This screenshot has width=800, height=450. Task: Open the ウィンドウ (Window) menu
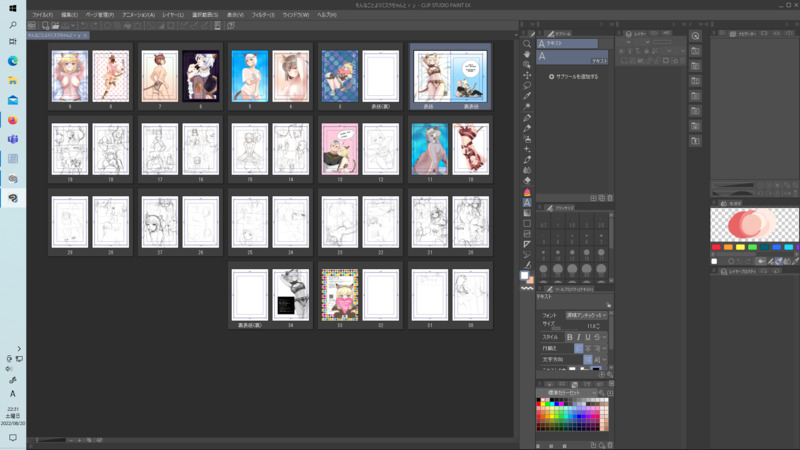[x=296, y=15]
